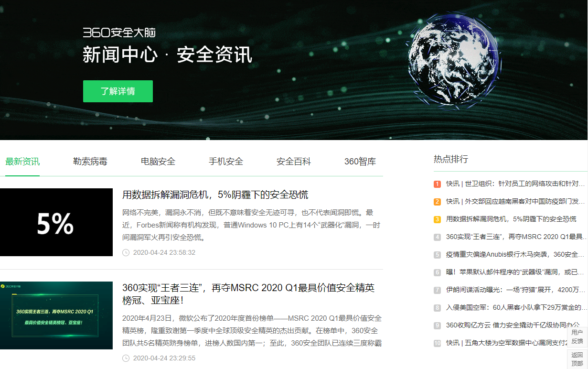The width and height of the screenshot is (588, 369).
Task: Click the 了解详情 green button
Action: tap(118, 91)
